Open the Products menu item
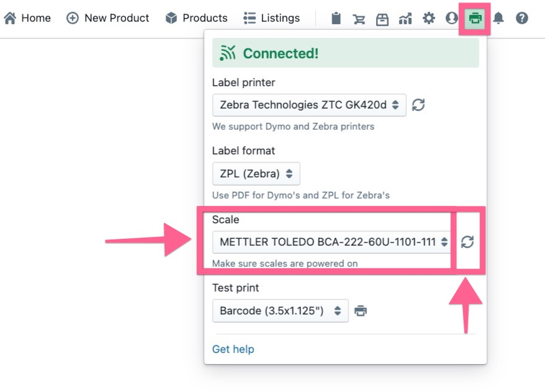 (x=197, y=19)
